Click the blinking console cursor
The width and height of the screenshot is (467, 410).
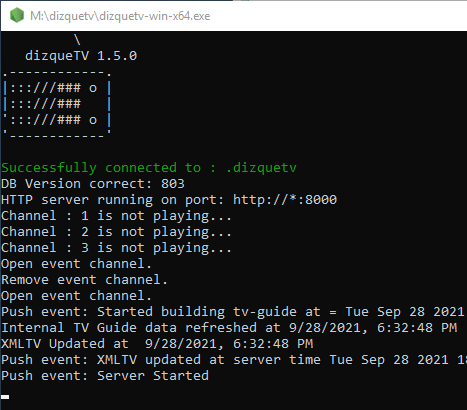(x=5, y=397)
